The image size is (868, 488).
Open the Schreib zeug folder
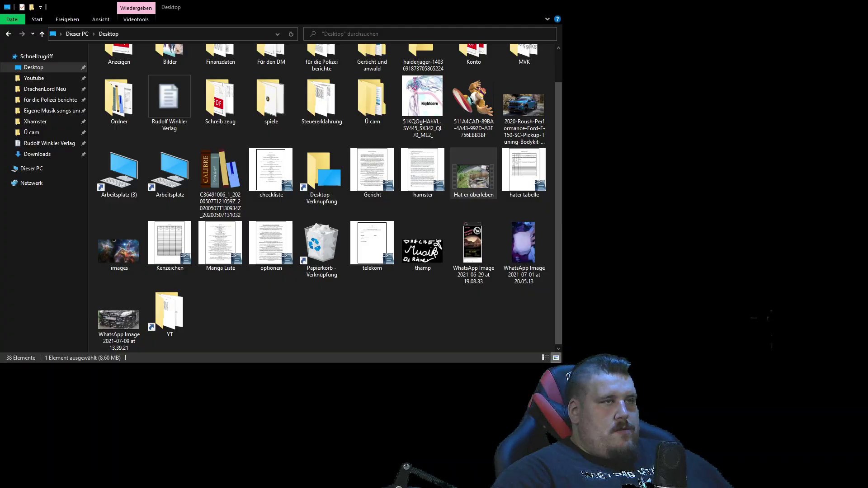click(x=220, y=98)
